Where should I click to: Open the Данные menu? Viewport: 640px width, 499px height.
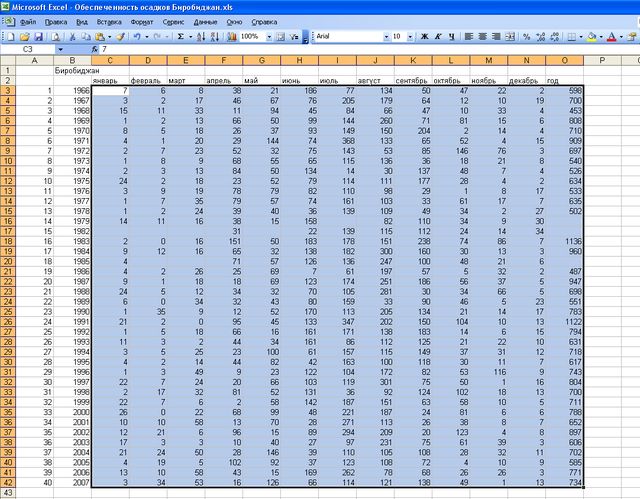pos(205,22)
